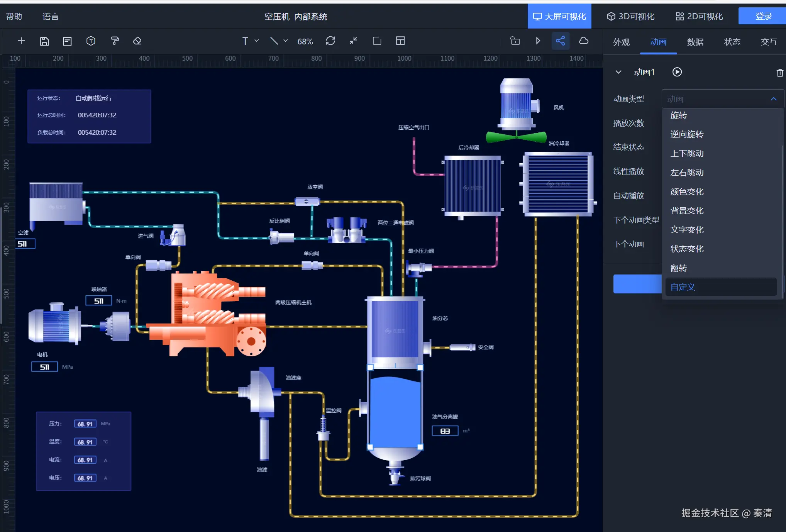786x532 pixels.
Task: Play 动画1 animation preview
Action: click(677, 72)
